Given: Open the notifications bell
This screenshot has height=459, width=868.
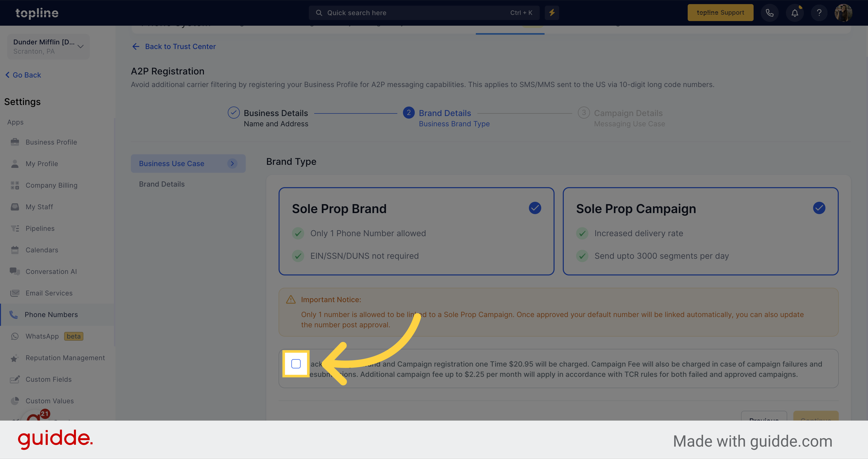Looking at the screenshot, I should click(795, 13).
